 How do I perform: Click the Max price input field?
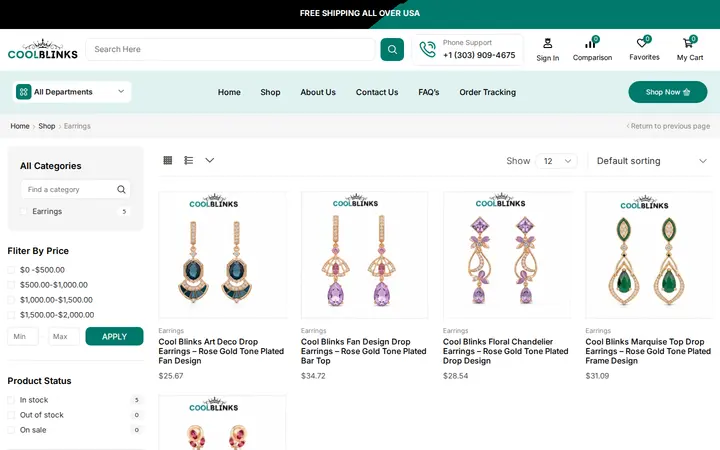click(64, 337)
